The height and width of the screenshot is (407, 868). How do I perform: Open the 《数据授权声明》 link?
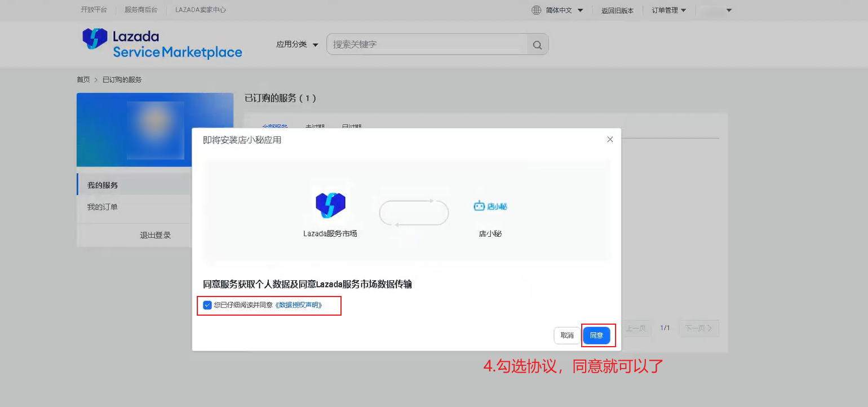(x=298, y=305)
